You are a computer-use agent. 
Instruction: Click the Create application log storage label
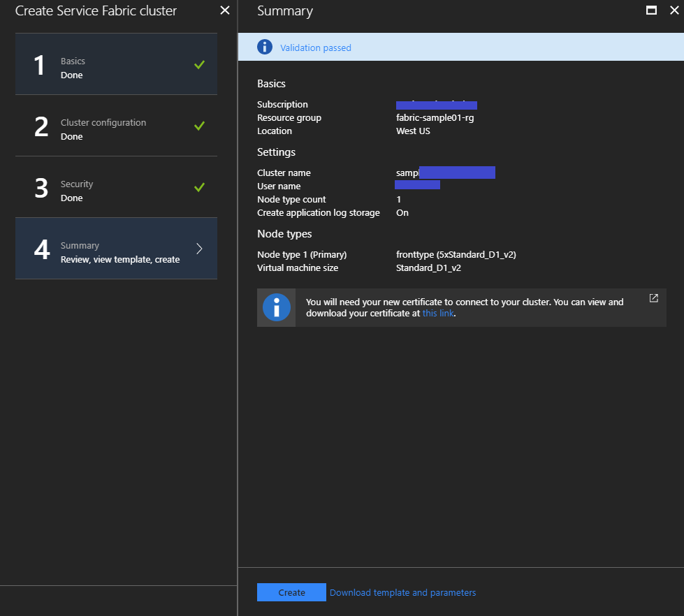pyautogui.click(x=319, y=213)
